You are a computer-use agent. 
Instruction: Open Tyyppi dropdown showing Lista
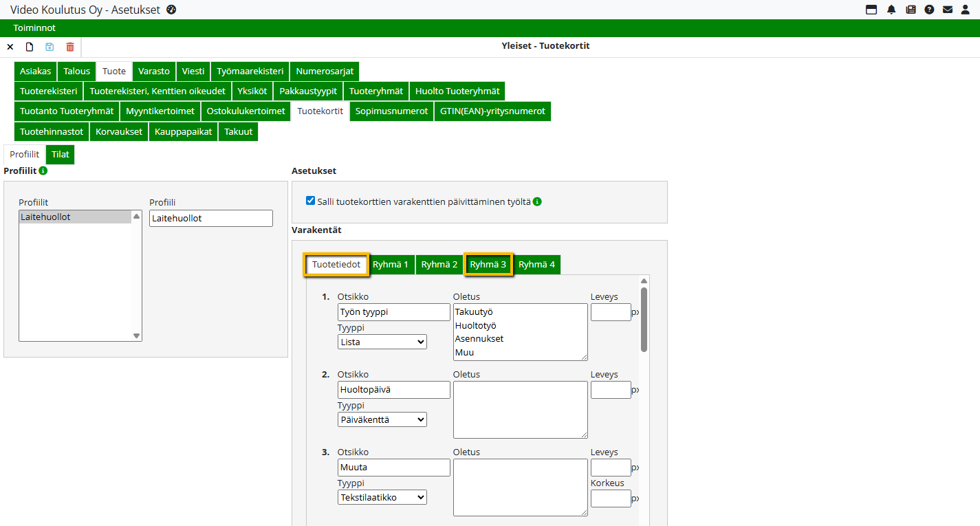pyautogui.click(x=382, y=342)
